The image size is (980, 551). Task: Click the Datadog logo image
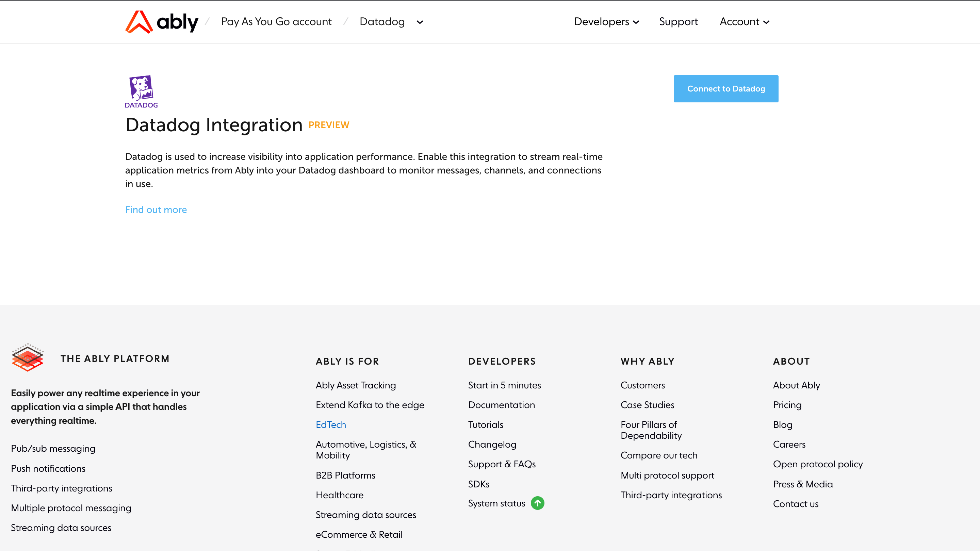(141, 91)
